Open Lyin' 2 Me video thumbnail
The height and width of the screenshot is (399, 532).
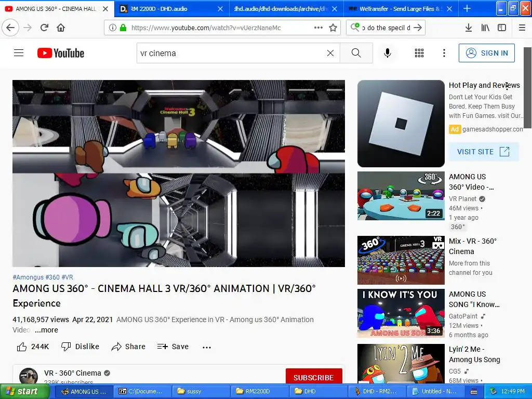click(401, 364)
